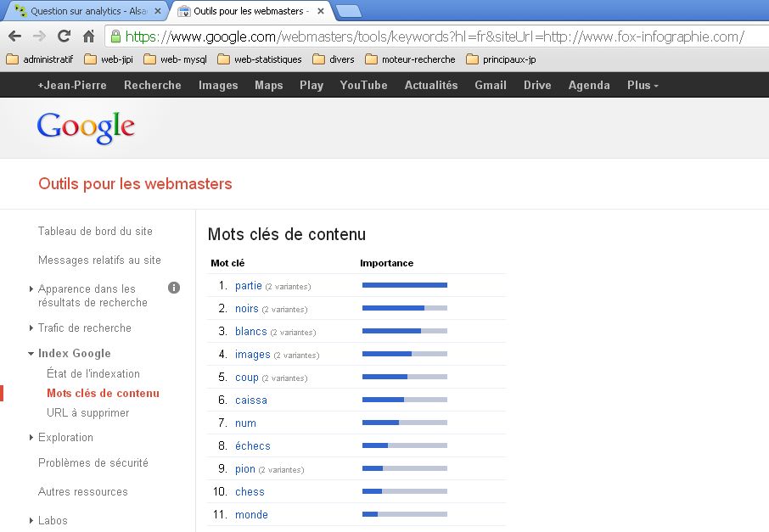
Task: Click the Importance column header
Action: click(x=386, y=263)
